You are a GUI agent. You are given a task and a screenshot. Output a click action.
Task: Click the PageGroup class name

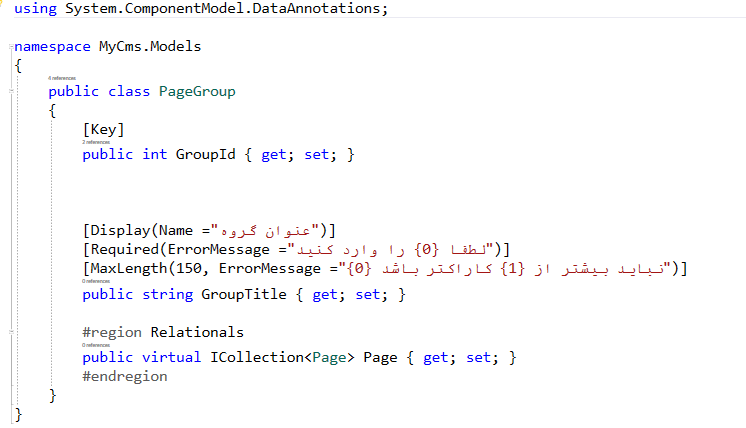197,91
